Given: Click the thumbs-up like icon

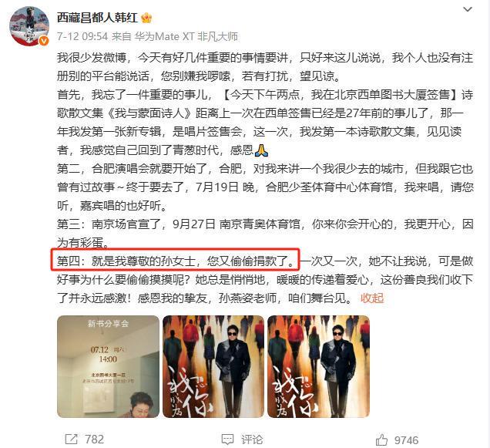Looking at the screenshot, I should 381,440.
